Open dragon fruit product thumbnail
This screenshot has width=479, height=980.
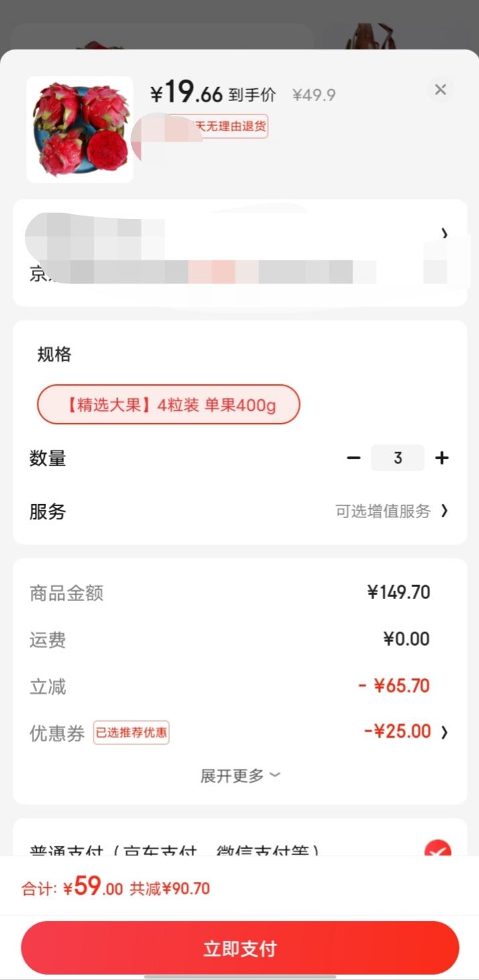(80, 129)
